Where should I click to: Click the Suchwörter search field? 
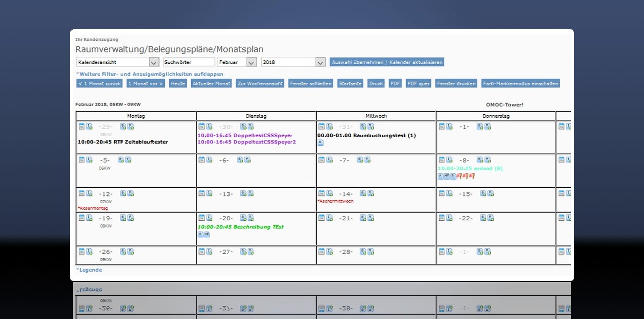pos(189,62)
